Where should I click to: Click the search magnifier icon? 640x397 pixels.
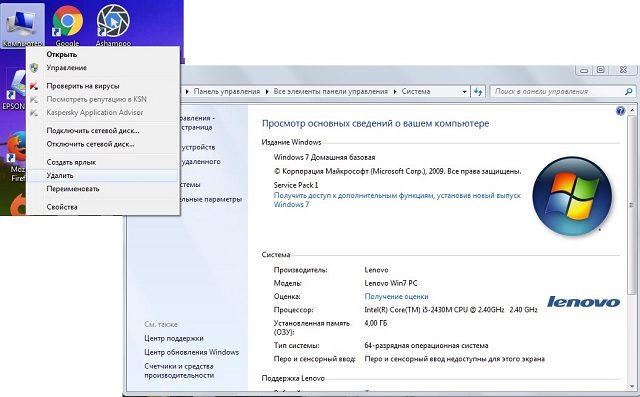click(x=628, y=91)
